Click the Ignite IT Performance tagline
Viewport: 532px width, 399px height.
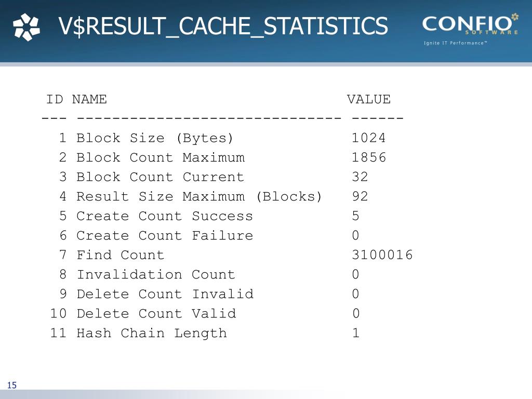click(455, 43)
